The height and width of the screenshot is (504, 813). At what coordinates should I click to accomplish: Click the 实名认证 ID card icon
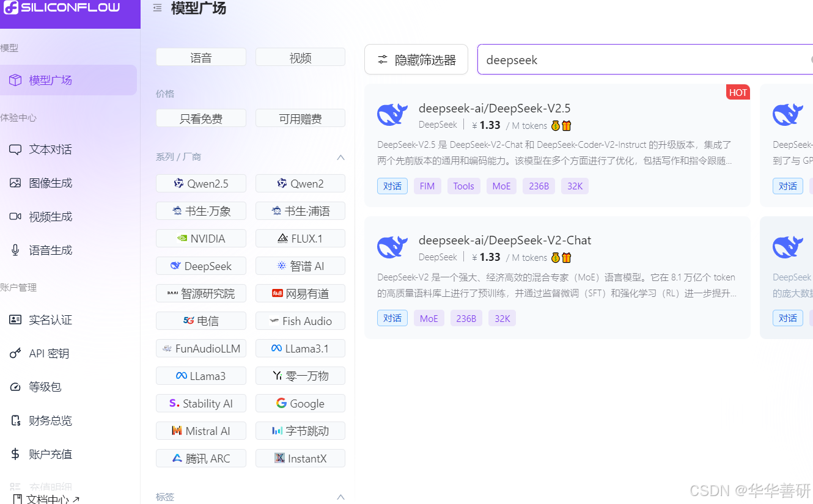(x=15, y=320)
